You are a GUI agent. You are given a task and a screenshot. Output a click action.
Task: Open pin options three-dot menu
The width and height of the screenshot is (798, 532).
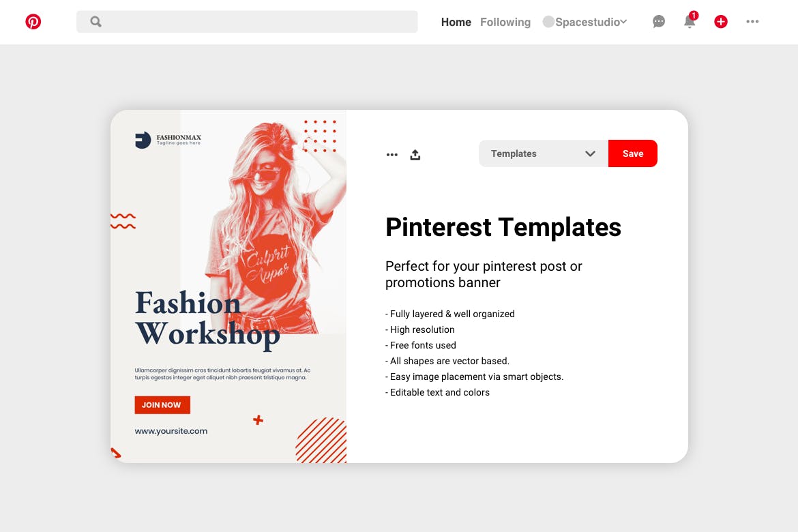[x=392, y=155]
